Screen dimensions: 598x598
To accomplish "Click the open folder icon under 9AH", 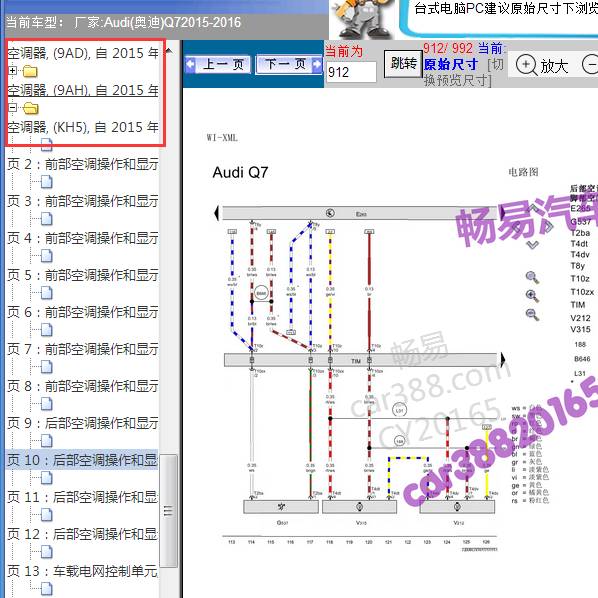I will (x=31, y=108).
